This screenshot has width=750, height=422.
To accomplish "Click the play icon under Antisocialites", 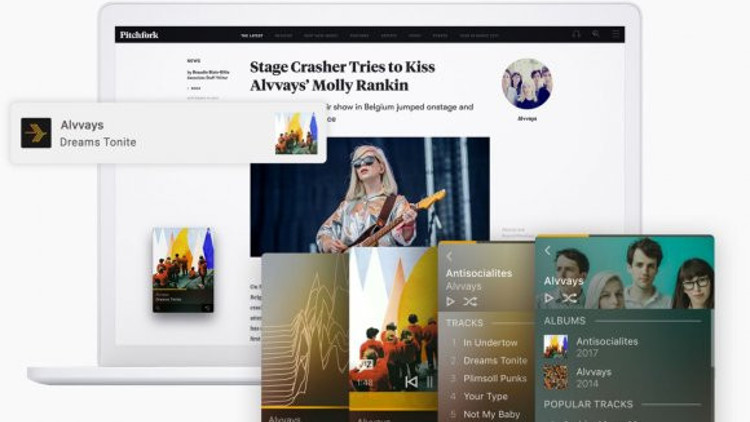I will [450, 301].
